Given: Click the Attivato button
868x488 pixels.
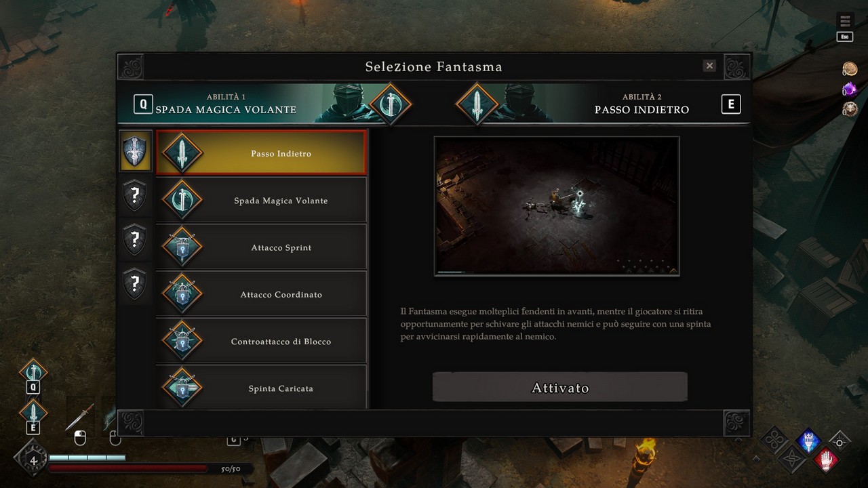Looking at the screenshot, I should click(x=560, y=388).
